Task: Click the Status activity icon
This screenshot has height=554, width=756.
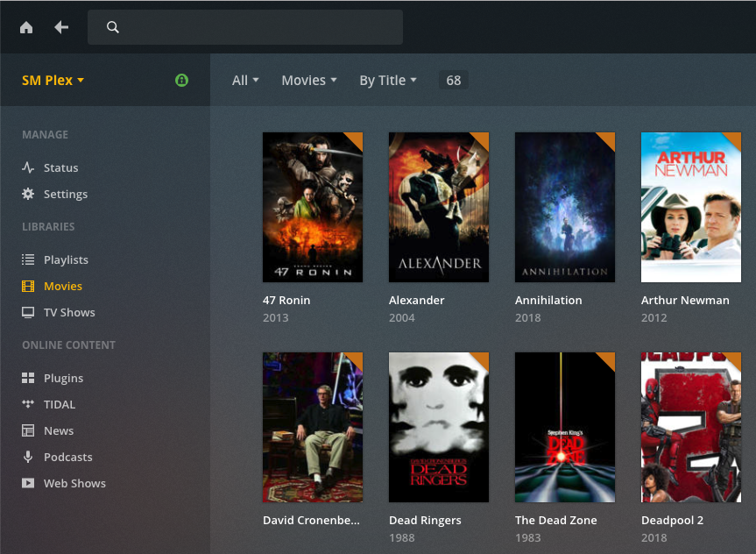Action: pyautogui.click(x=28, y=167)
